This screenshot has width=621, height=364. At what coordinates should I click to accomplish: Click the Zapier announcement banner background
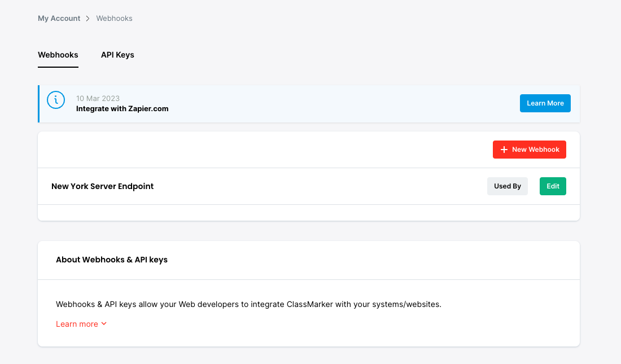(x=339, y=103)
